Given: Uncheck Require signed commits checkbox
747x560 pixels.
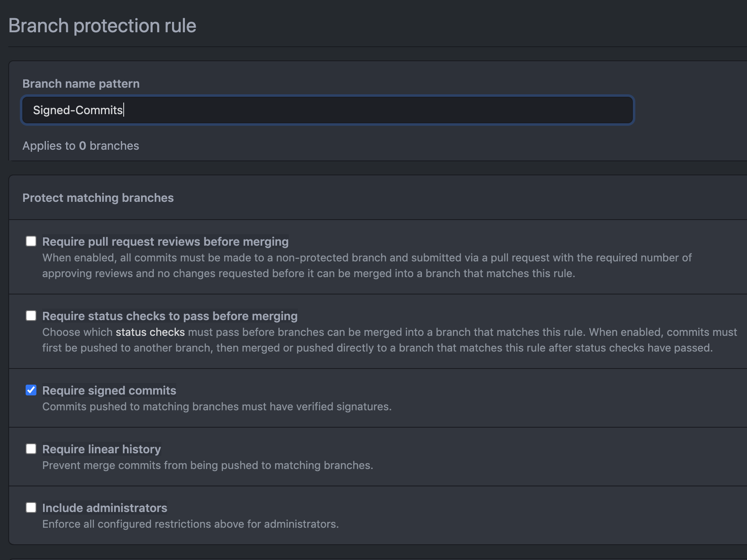Looking at the screenshot, I should click(31, 390).
